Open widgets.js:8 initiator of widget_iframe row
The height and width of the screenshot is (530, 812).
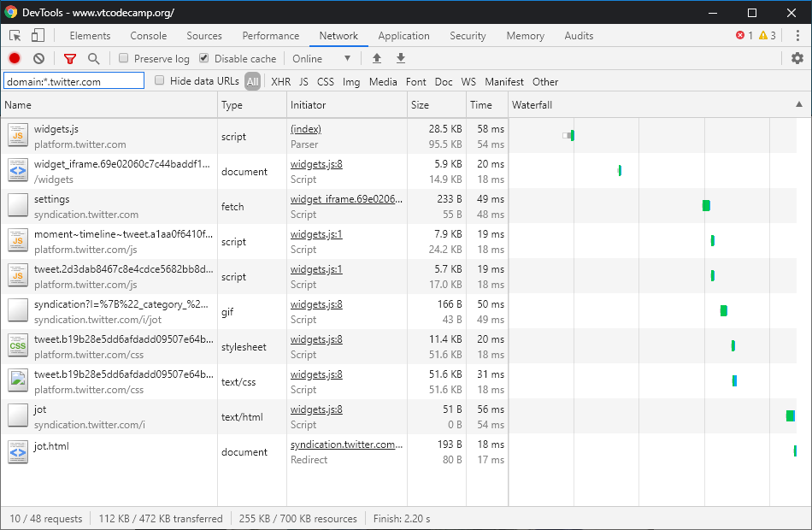pyautogui.click(x=316, y=164)
